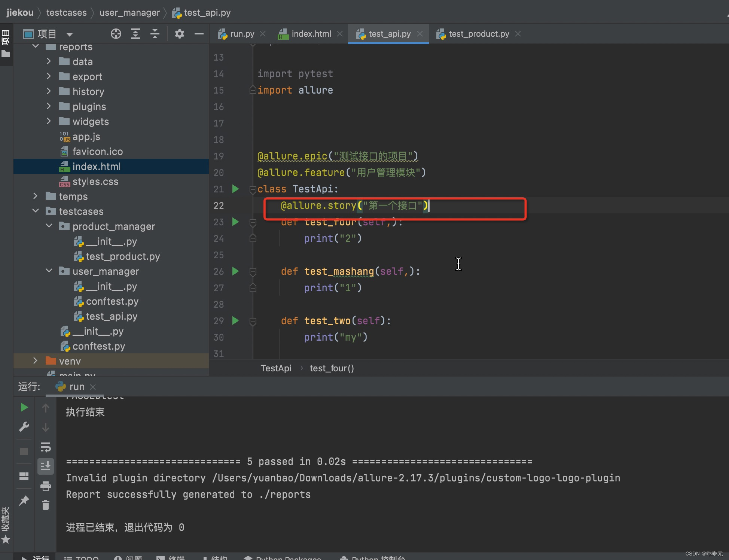Open project panel settings gear
Image resolution: width=729 pixels, height=560 pixels.
(x=180, y=34)
